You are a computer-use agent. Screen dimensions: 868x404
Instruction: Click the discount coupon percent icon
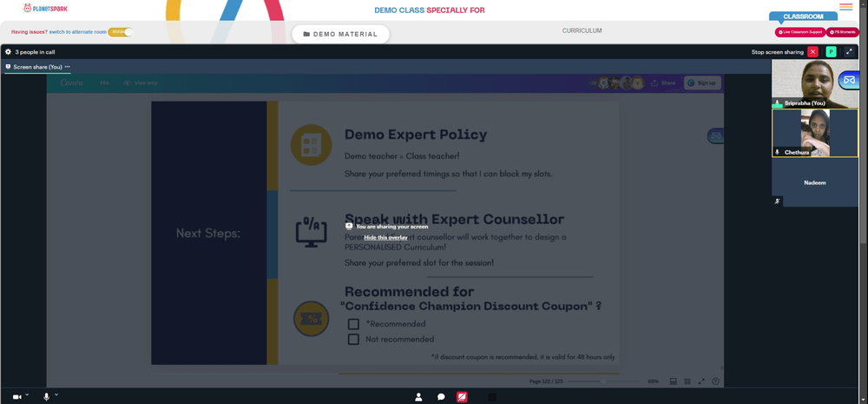point(312,318)
